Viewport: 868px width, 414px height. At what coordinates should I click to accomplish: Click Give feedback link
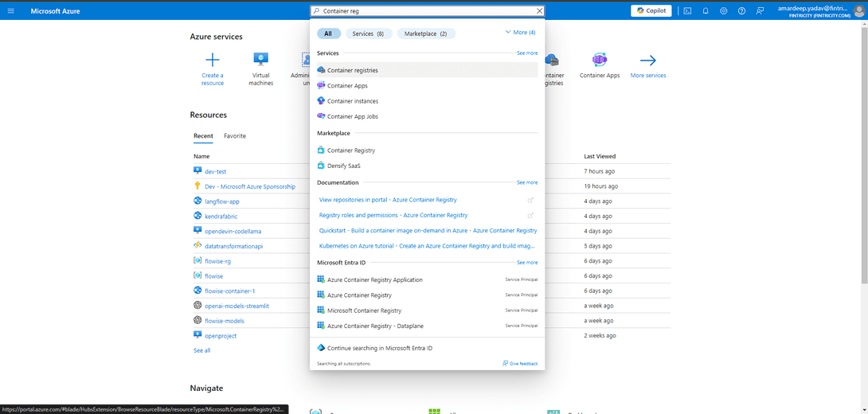point(520,364)
